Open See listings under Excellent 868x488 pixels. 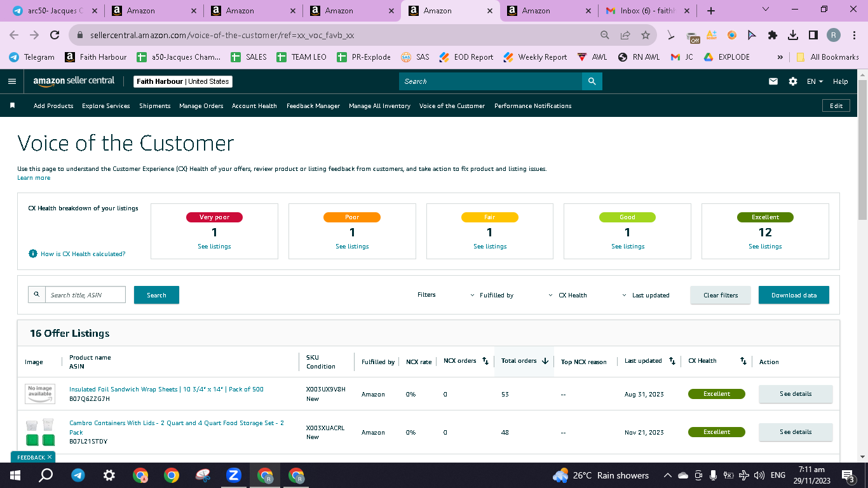(x=765, y=246)
